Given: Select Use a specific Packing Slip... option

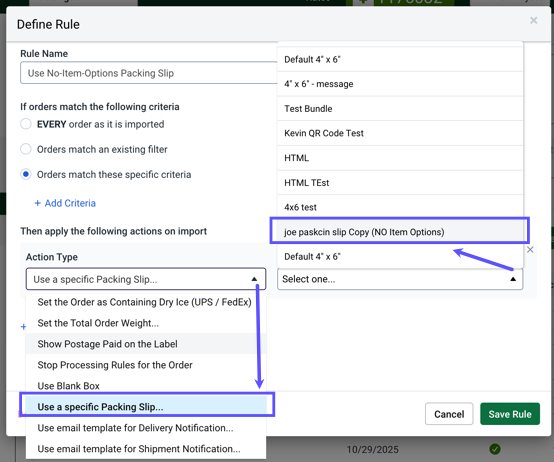Looking at the screenshot, I should click(x=146, y=407).
